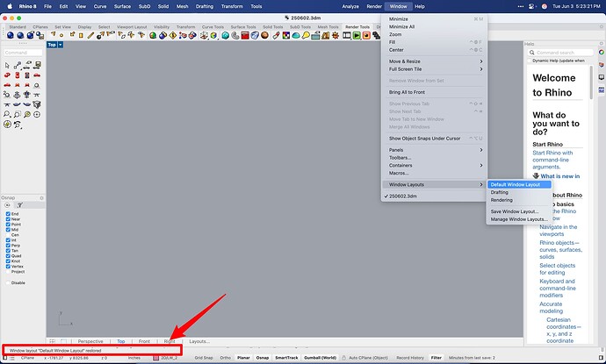This screenshot has width=606, height=364.
Task: Open the Top viewport title dropdown arrow
Action: click(61, 45)
